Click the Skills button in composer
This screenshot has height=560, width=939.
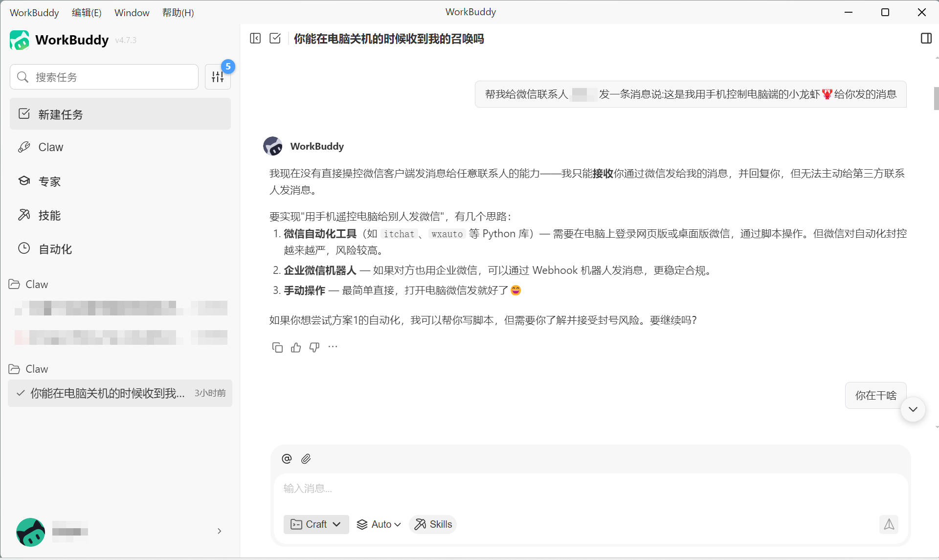point(433,524)
